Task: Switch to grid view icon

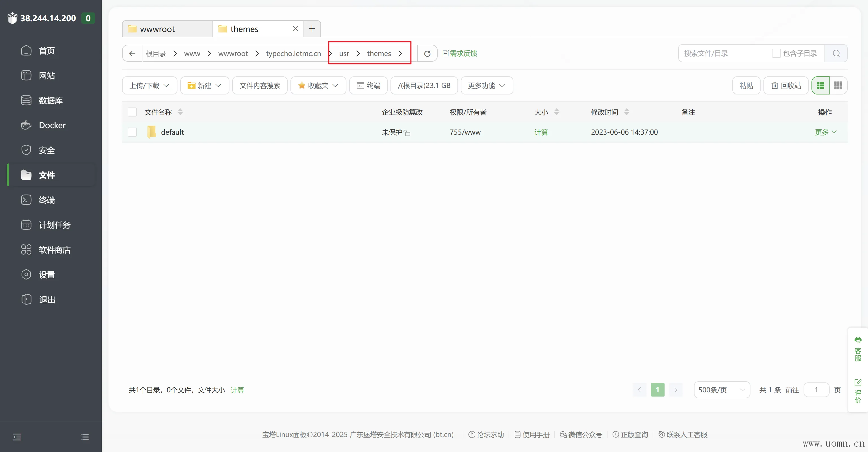Action: click(x=838, y=86)
